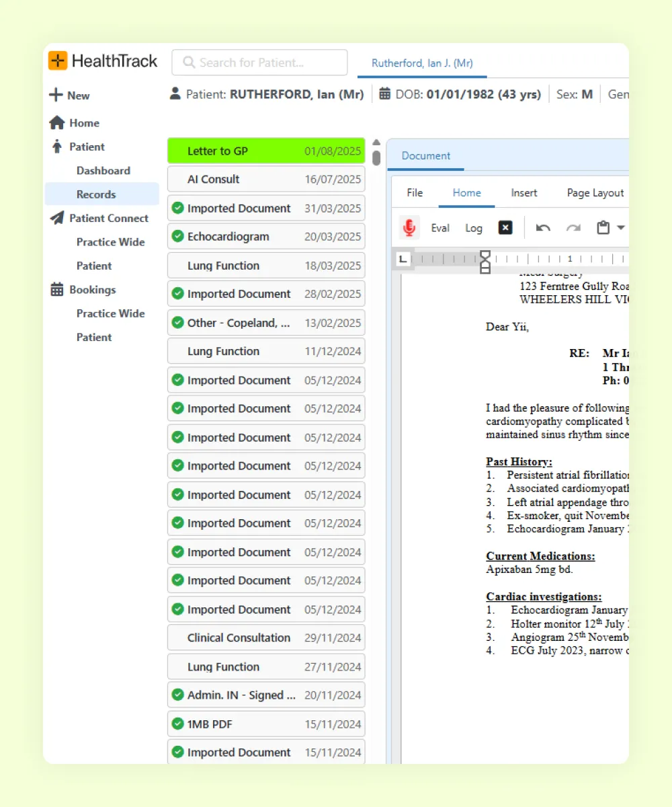Open Practice Wide under Patient Connect
The height and width of the screenshot is (807, 672).
tap(111, 242)
